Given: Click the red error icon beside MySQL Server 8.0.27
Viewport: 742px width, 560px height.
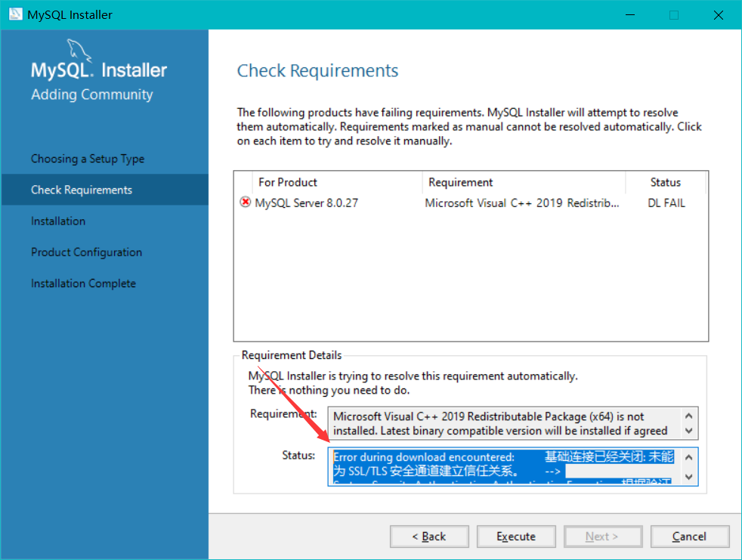Looking at the screenshot, I should (245, 202).
